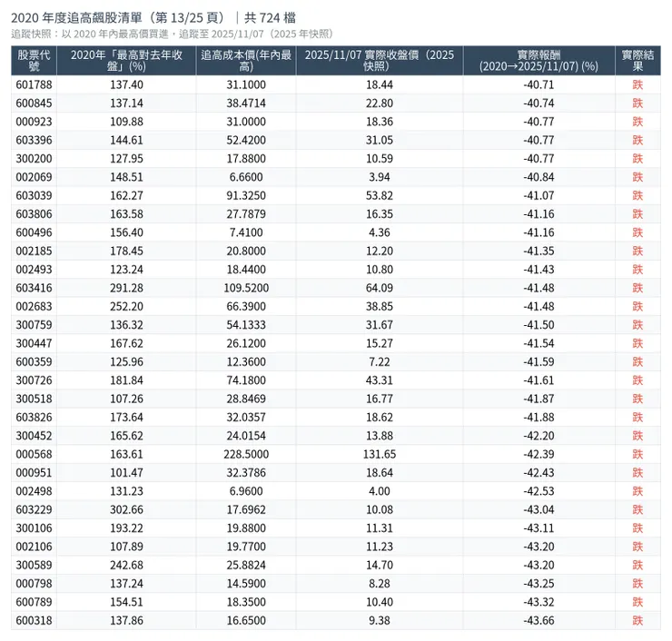
Task: Select stock code 600845
Action: (34, 104)
